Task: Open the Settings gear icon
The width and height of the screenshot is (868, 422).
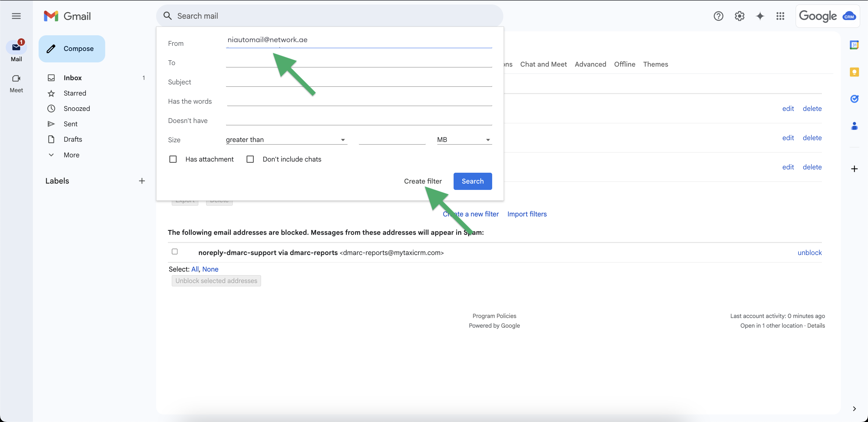Action: tap(739, 16)
